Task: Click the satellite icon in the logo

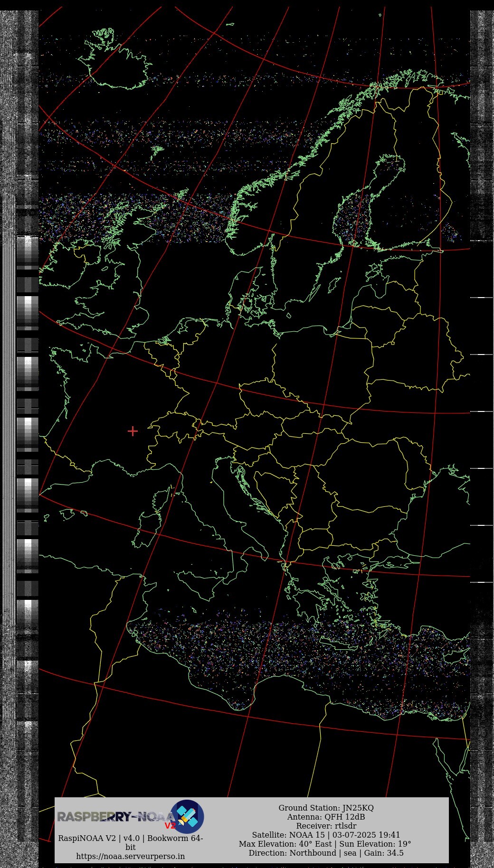Action: point(187,816)
